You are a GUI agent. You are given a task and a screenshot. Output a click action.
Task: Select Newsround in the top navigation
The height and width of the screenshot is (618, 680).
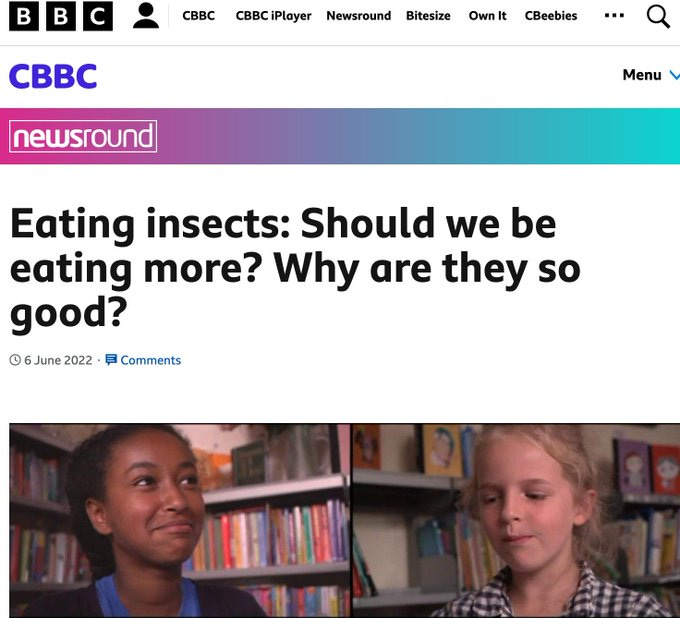click(359, 16)
